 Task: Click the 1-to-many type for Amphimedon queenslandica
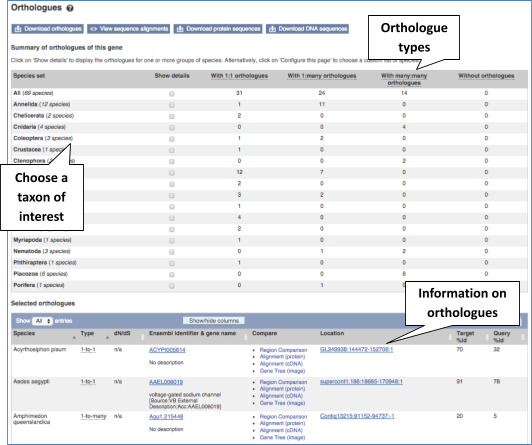click(x=93, y=416)
